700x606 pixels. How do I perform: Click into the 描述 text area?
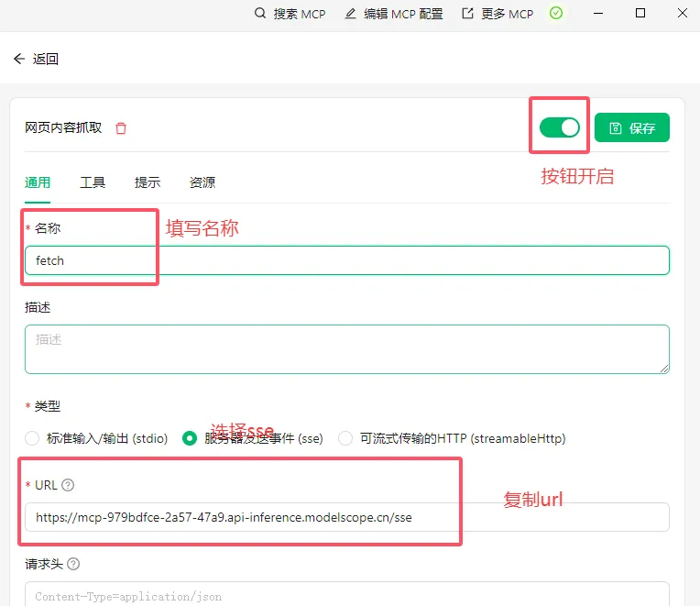tap(346, 348)
